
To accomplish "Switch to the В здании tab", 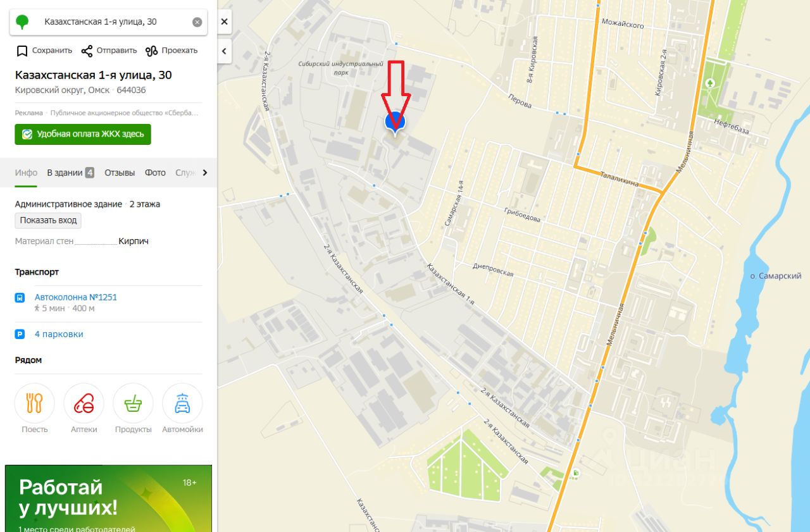I will 70,173.
